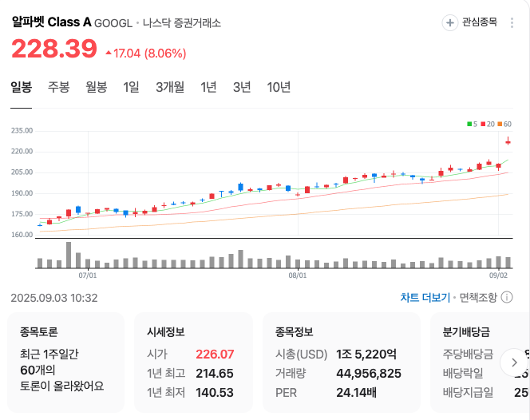Open 차트 더보기 link
The height and width of the screenshot is (420, 530).
tap(425, 298)
